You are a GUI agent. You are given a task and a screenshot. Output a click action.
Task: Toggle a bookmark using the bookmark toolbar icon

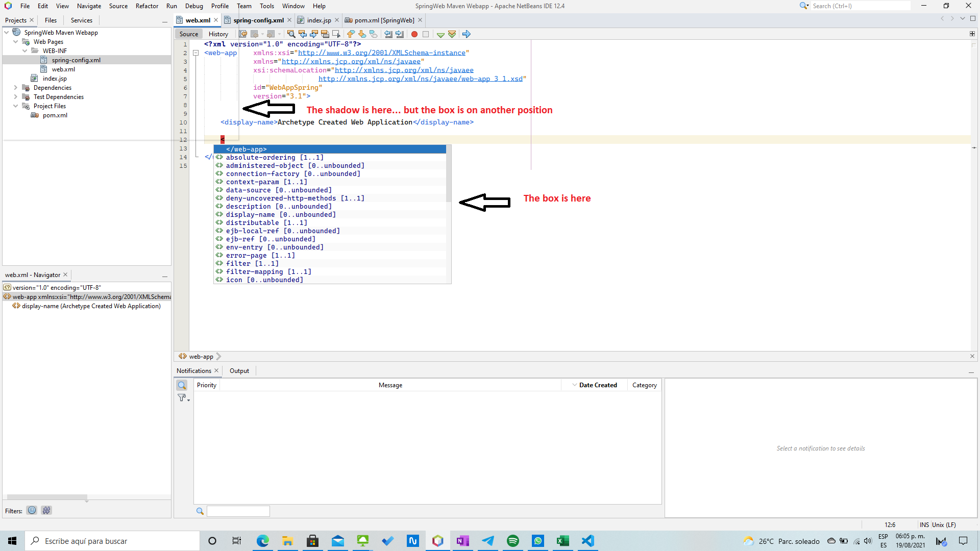[374, 34]
